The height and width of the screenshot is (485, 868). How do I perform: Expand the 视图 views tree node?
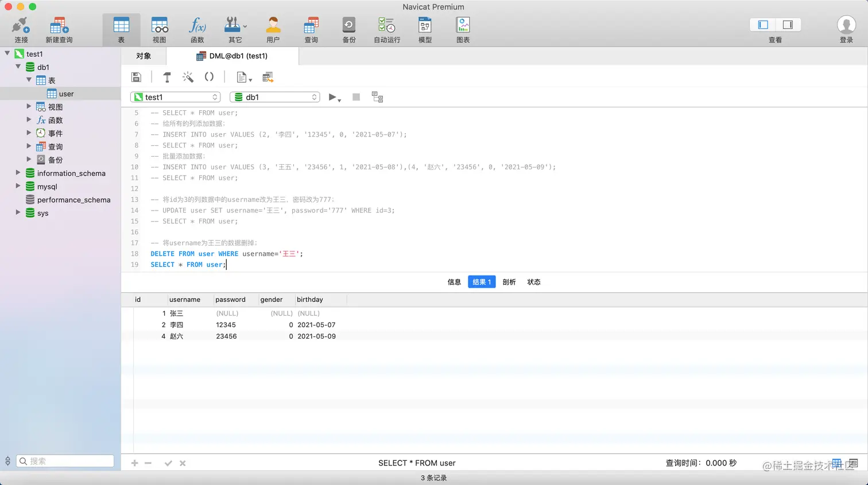tap(29, 106)
